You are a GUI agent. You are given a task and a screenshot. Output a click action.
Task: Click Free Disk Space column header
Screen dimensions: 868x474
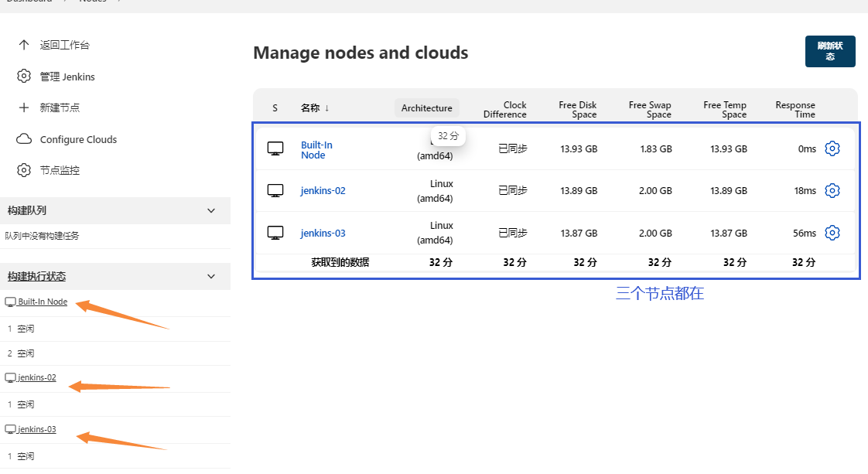(x=577, y=110)
